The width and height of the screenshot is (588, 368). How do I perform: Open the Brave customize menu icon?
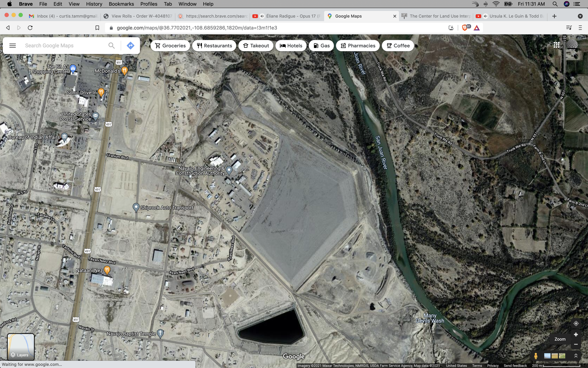(x=580, y=28)
